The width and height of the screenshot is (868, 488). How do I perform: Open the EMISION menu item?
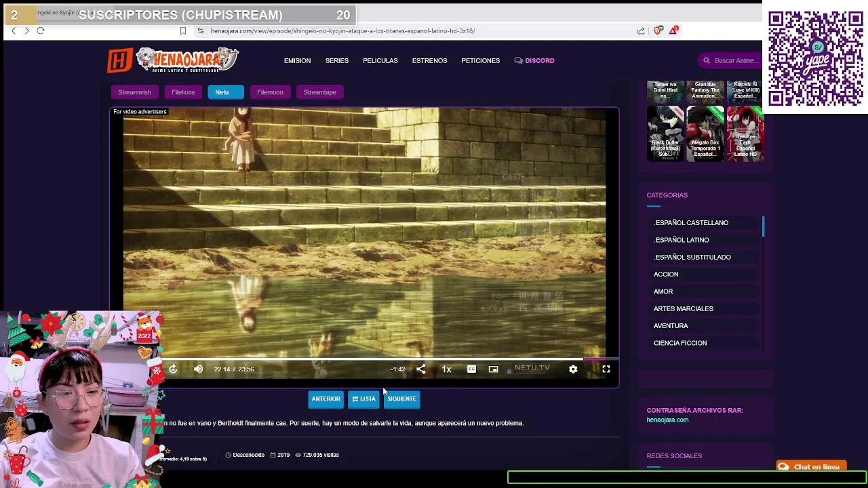tap(297, 60)
